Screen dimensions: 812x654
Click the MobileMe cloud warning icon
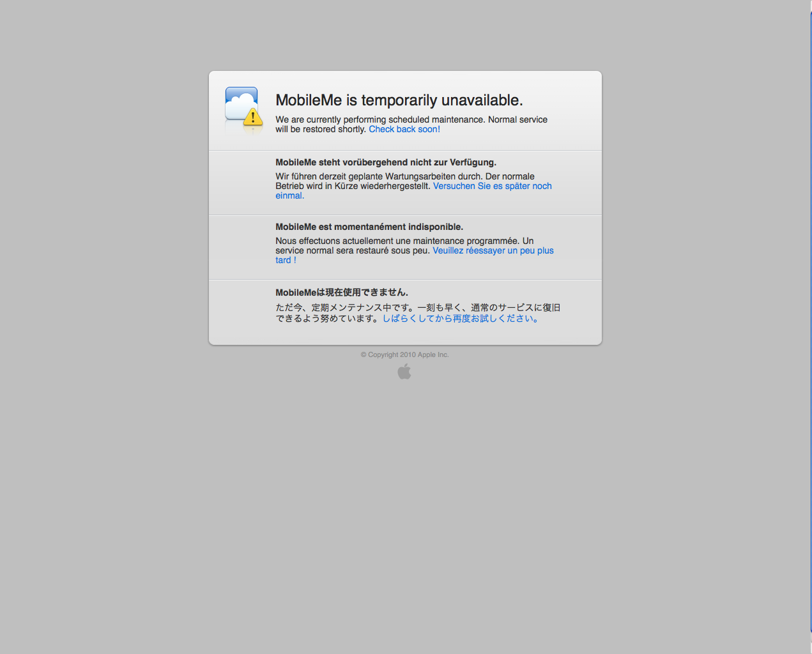(244, 106)
